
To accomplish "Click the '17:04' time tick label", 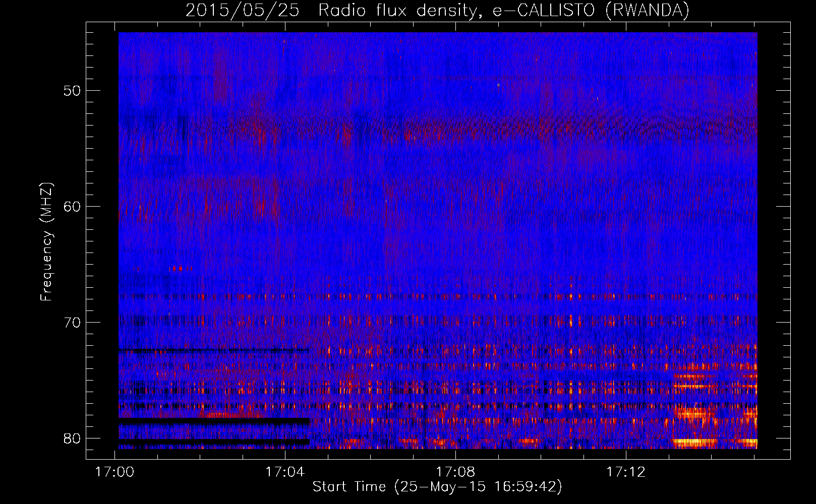I will point(285,472).
